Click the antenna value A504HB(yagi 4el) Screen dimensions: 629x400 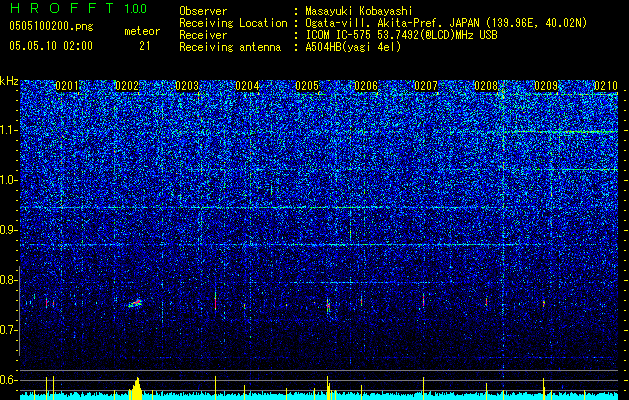[x=353, y=47]
